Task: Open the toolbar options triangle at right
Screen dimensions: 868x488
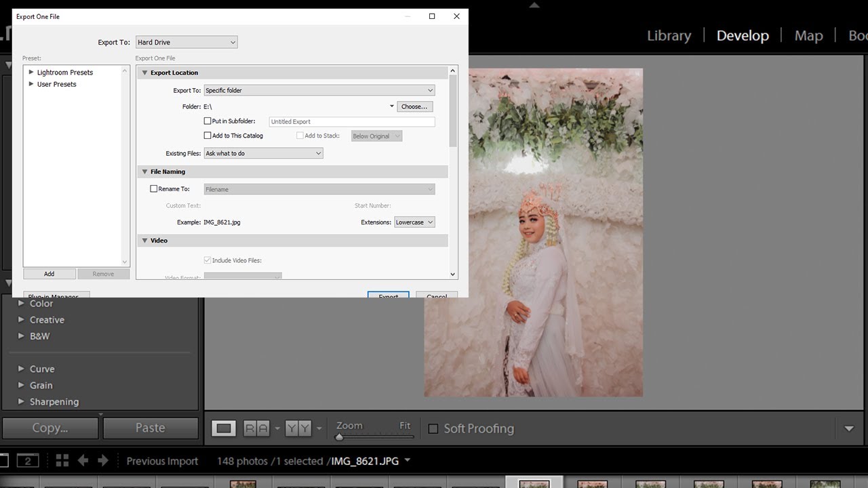Action: click(x=849, y=428)
